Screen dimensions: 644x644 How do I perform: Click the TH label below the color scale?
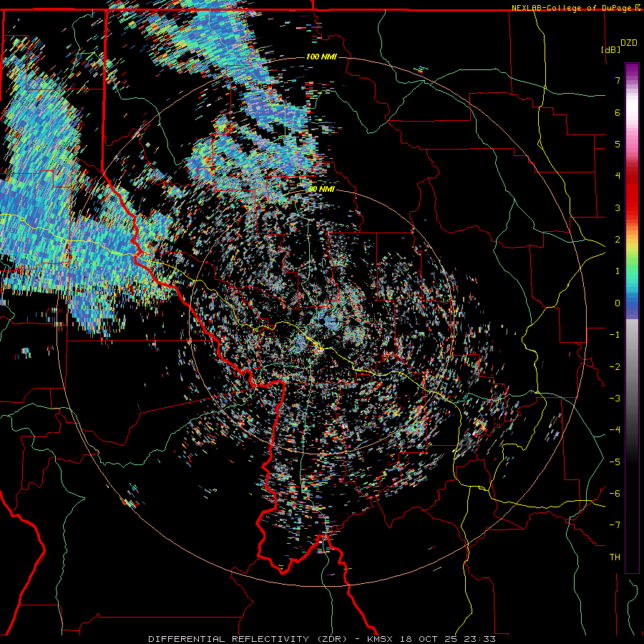pyautogui.click(x=615, y=557)
